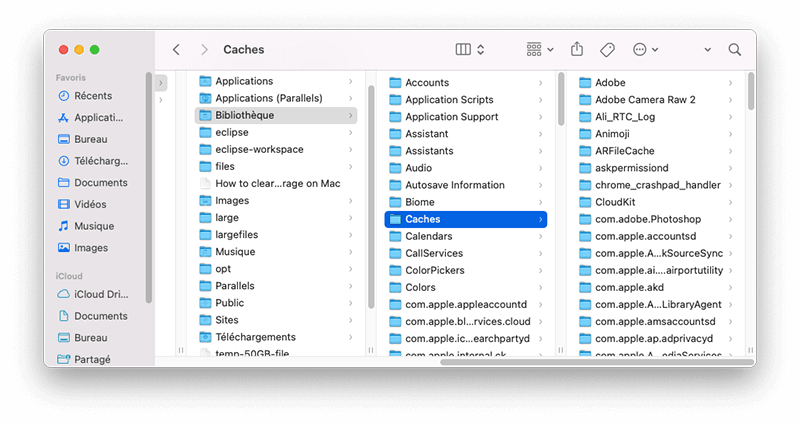The height and width of the screenshot is (425, 800).
Task: Toggle the view switcher up-down arrows
Action: coord(481,49)
